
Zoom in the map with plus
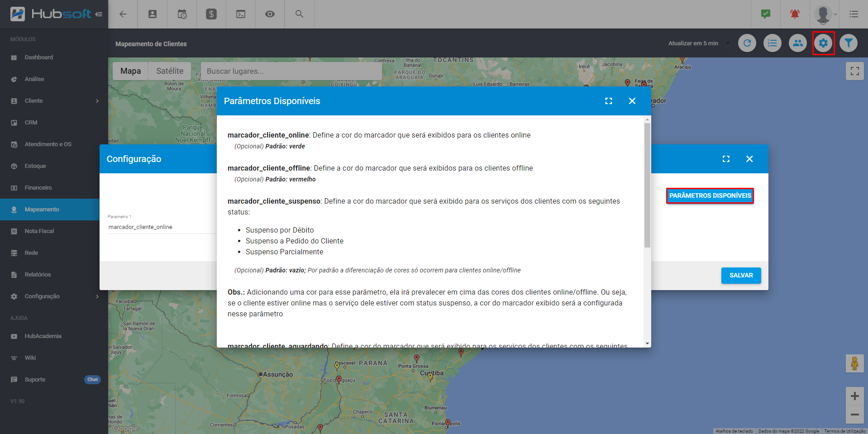(855, 396)
